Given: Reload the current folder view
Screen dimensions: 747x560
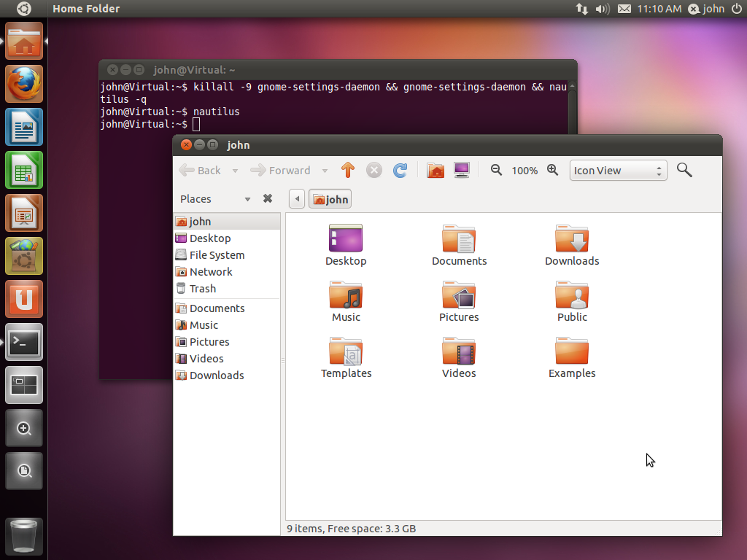Looking at the screenshot, I should 400,170.
